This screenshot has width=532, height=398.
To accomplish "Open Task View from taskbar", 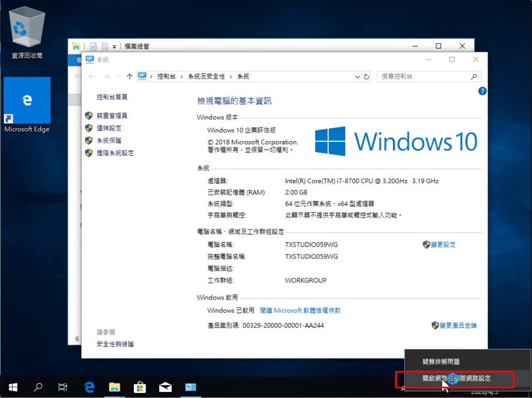I will click(63, 387).
